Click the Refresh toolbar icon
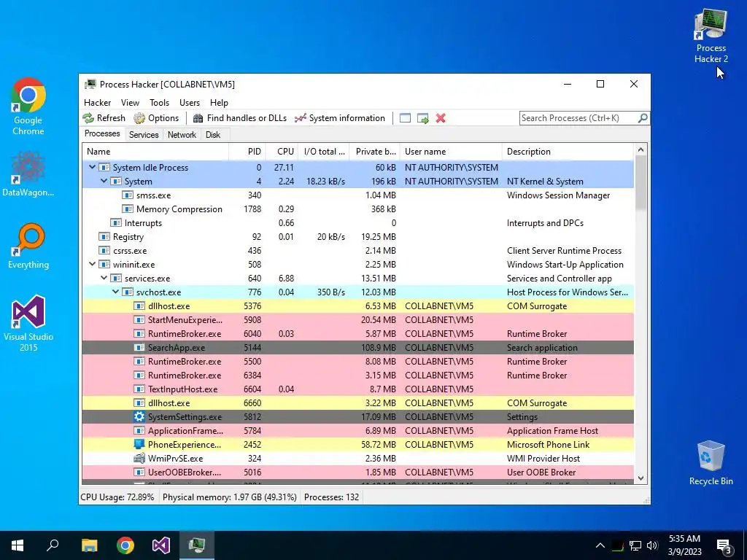747x560 pixels. 88,118
